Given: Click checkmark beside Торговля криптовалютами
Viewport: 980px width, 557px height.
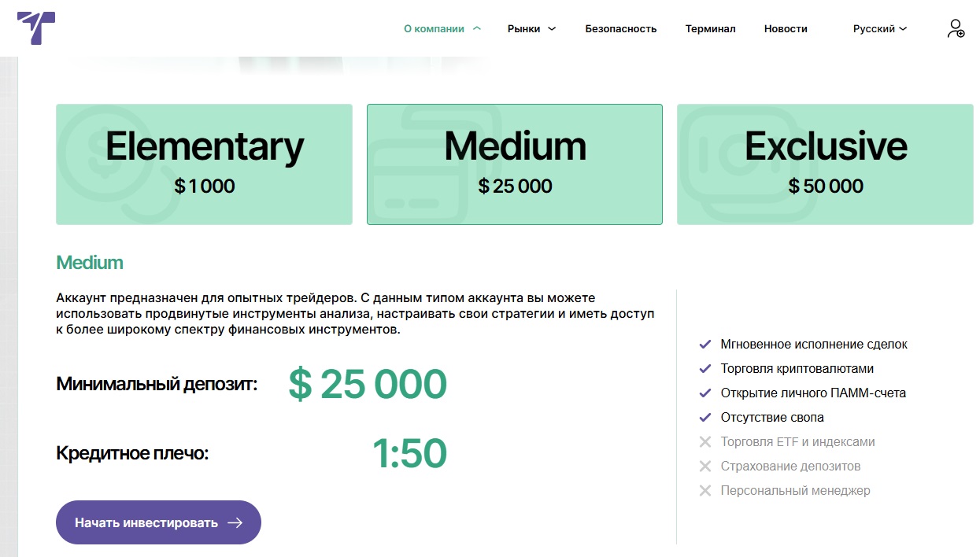Looking at the screenshot, I should pyautogui.click(x=705, y=369).
